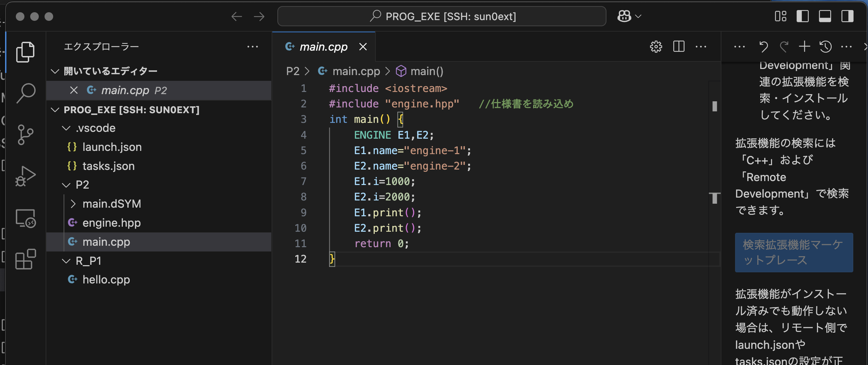Open engine.hpp file
Viewport: 868px width, 365px height.
pos(158,223)
